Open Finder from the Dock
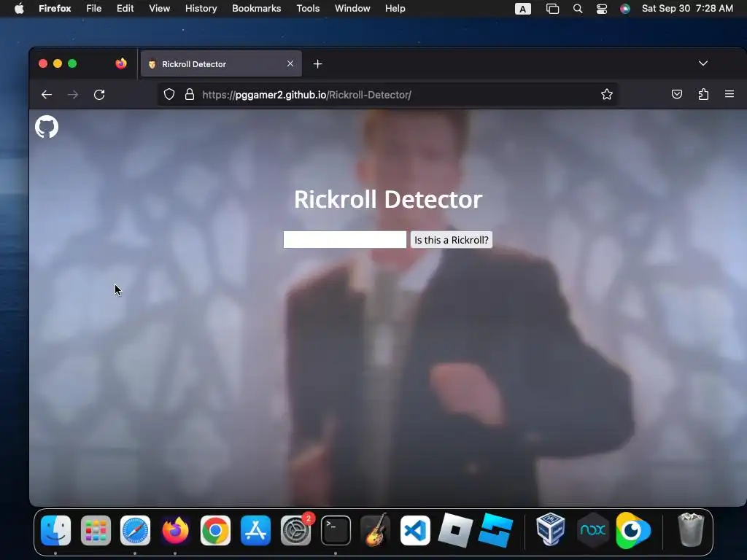 tap(55, 531)
